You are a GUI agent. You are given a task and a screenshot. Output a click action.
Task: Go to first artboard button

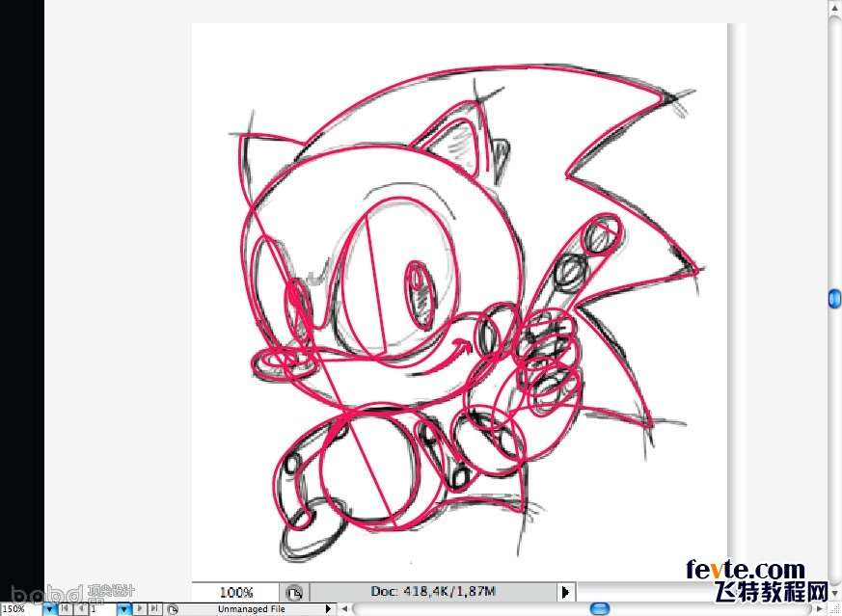pos(65,608)
